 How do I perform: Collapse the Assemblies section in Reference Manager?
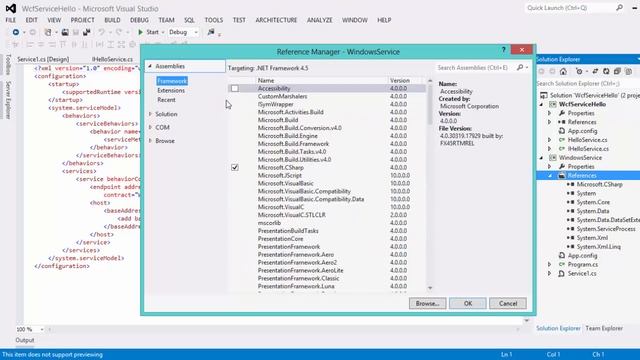tap(150, 66)
